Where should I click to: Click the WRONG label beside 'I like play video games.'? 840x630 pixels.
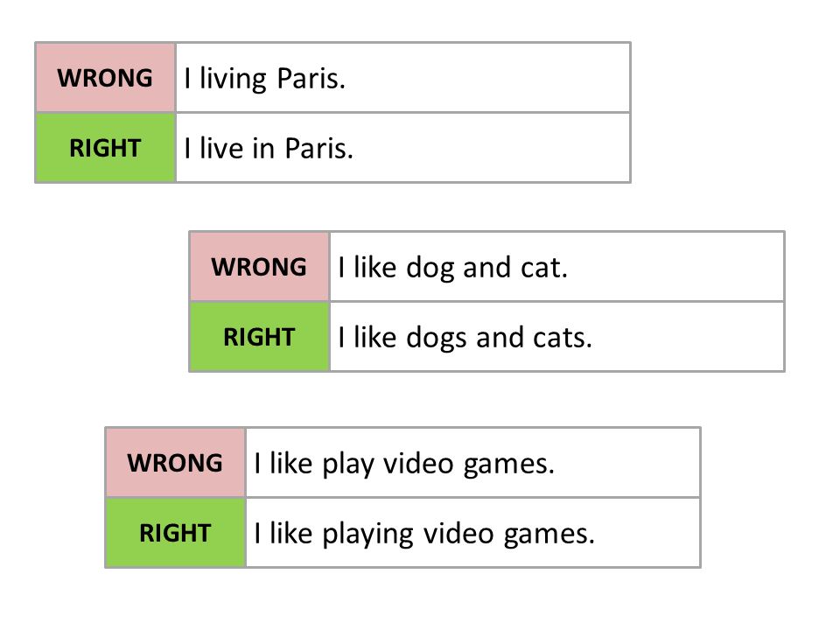point(175,463)
